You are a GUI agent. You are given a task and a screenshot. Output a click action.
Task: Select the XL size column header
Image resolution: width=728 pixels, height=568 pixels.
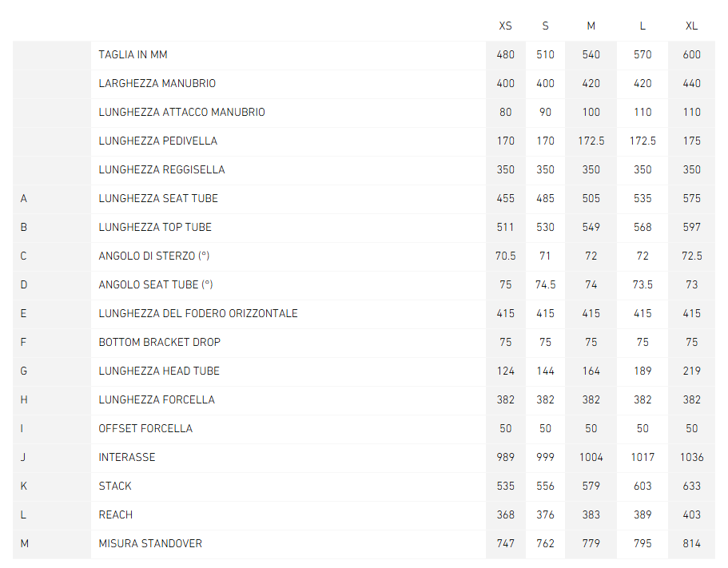tap(691, 26)
